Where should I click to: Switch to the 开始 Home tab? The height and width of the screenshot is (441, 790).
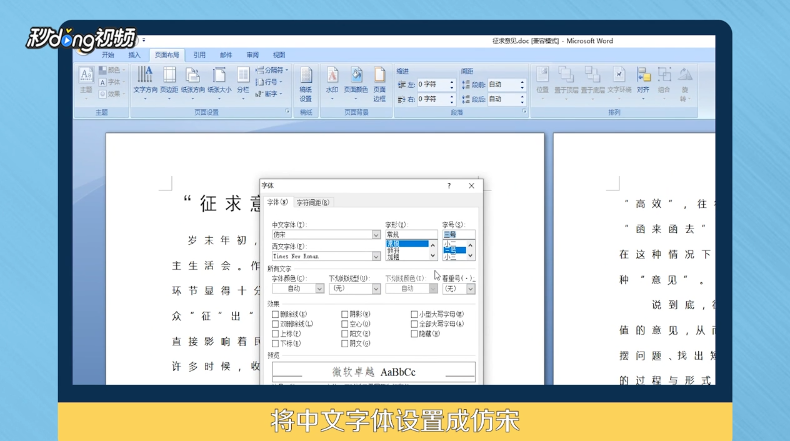point(108,55)
